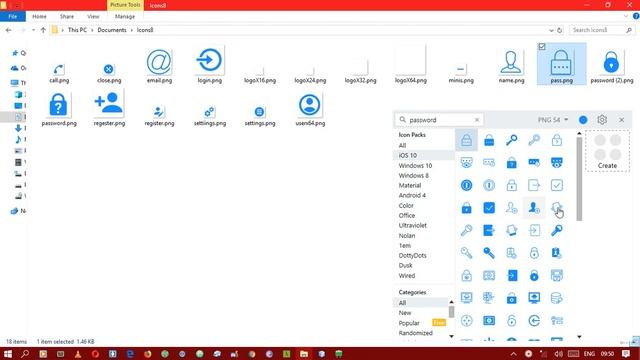
Task: Expand the ribbon with the chevron
Action: [x=626, y=16]
